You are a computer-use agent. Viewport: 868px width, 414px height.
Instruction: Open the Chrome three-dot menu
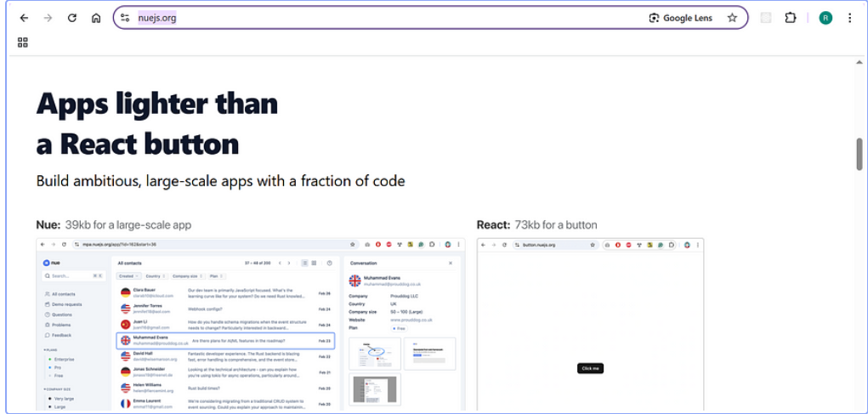(850, 18)
